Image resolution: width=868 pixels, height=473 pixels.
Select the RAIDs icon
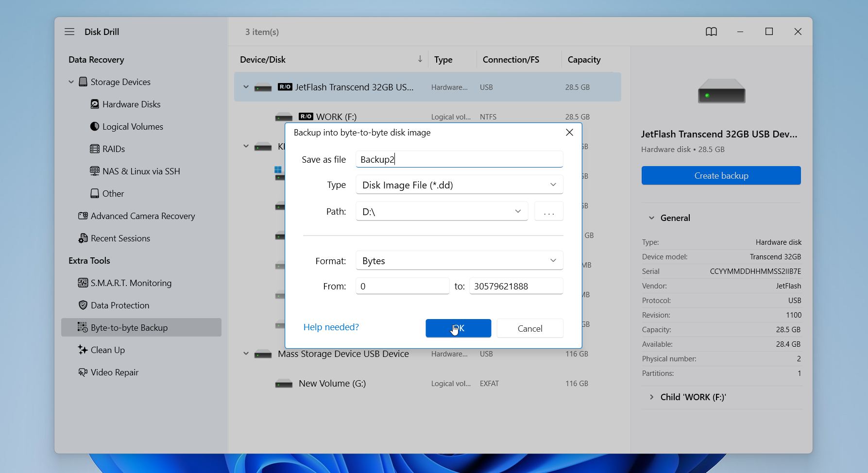pos(95,149)
